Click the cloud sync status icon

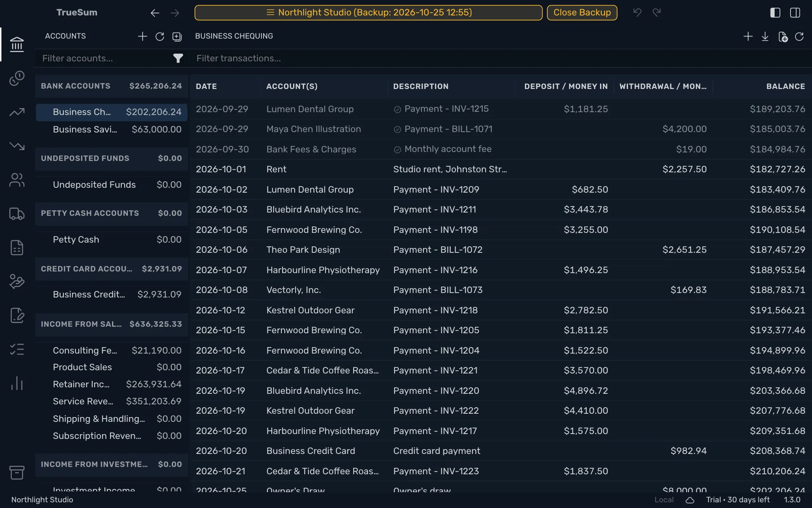pyautogui.click(x=690, y=500)
